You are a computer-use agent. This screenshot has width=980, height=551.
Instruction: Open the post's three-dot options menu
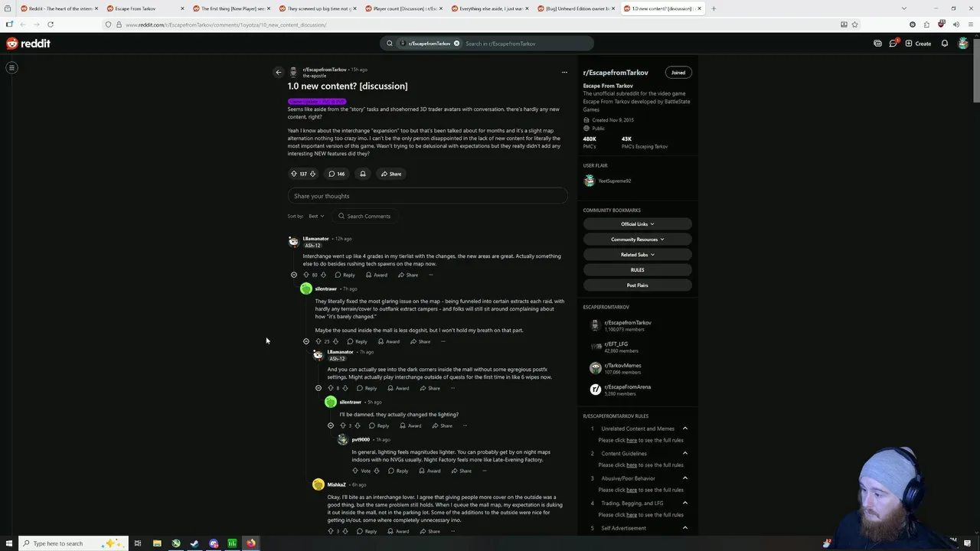(564, 73)
